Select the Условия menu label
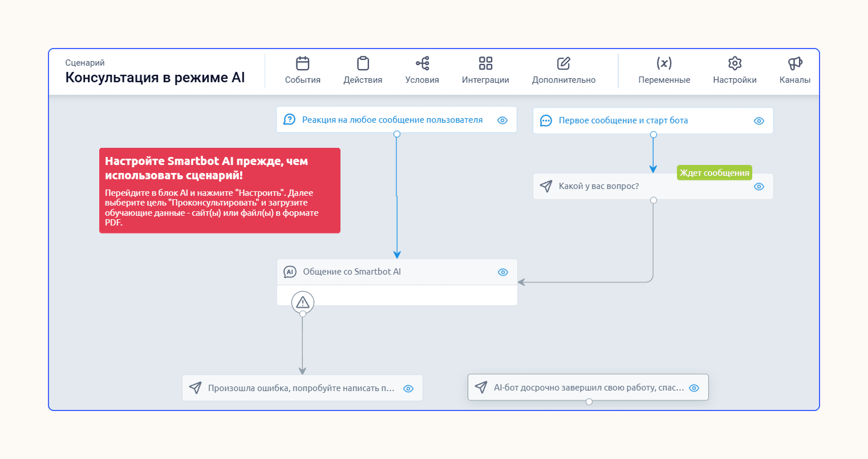Screen dimensions: 868x459 (422, 80)
